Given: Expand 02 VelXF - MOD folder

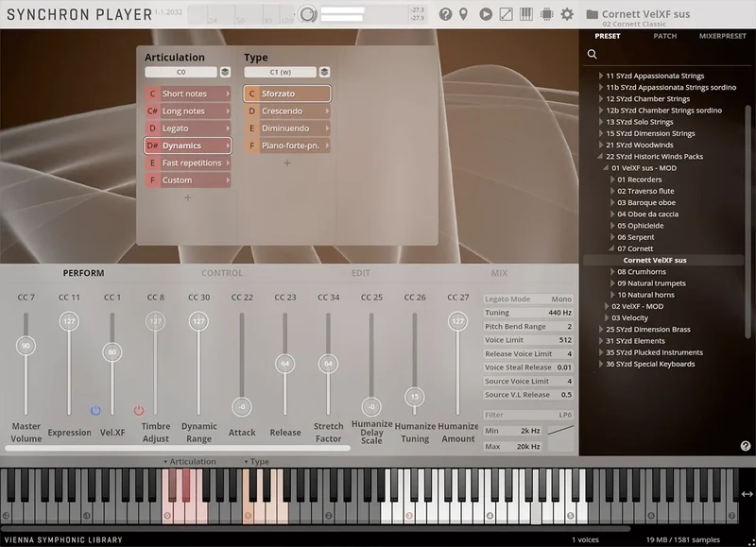Looking at the screenshot, I should pyautogui.click(x=607, y=306).
